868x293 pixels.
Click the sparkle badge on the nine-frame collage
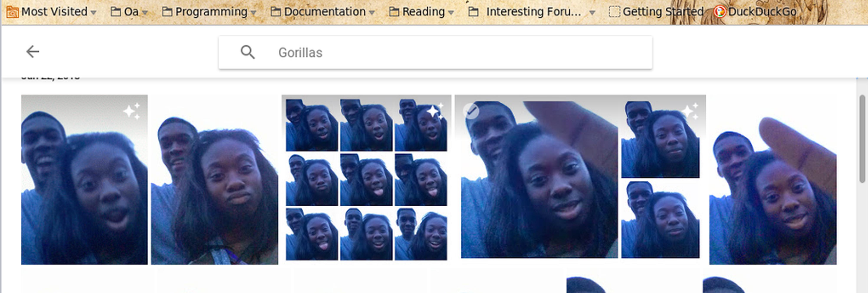(435, 111)
